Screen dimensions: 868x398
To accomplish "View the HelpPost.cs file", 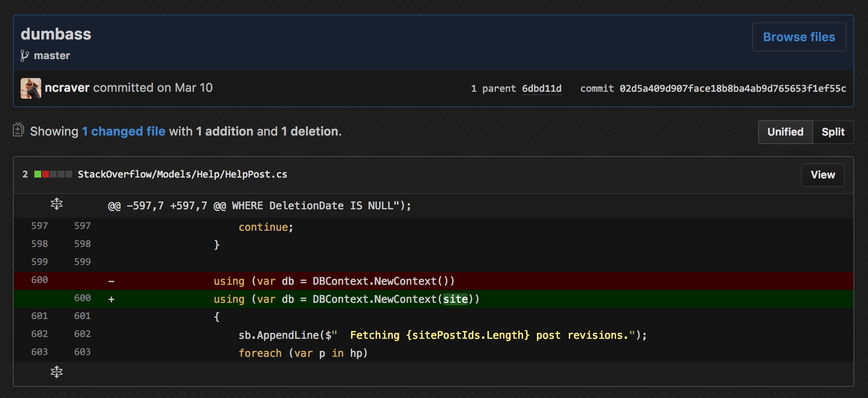I will pyautogui.click(x=822, y=175).
